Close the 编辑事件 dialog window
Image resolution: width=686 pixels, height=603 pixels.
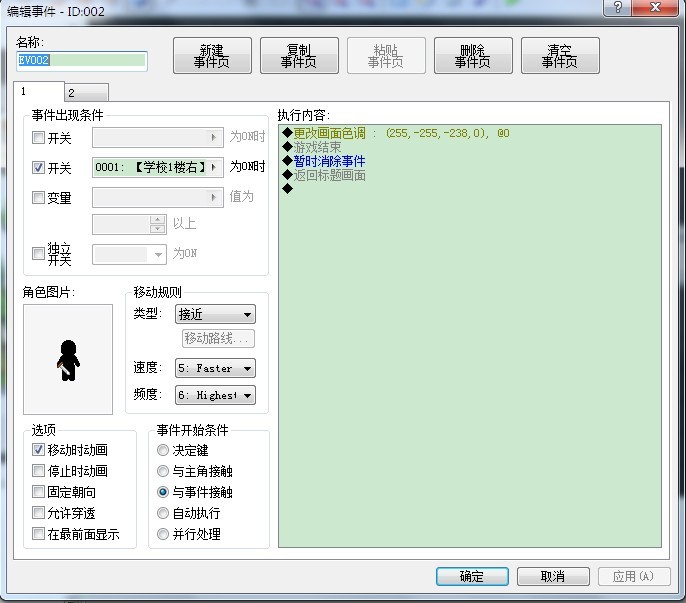tap(655, 7)
